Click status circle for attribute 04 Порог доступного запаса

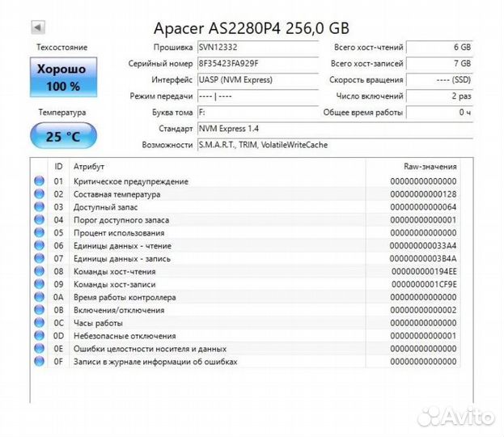[39, 219]
